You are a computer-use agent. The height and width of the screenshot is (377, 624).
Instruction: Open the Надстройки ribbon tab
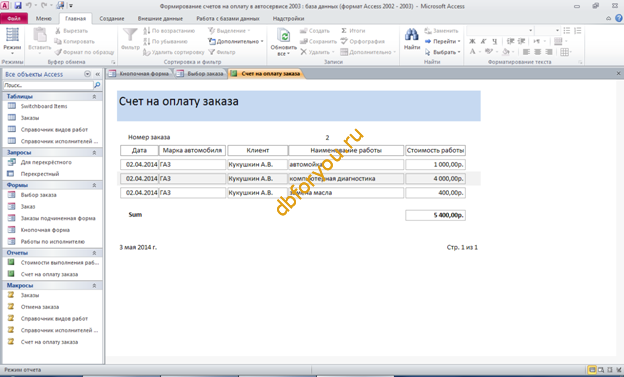tap(289, 18)
